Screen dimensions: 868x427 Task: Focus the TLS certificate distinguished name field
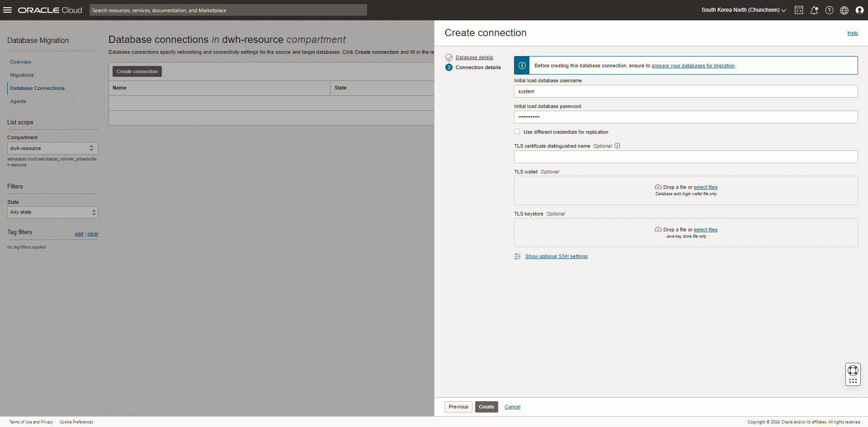[x=686, y=157]
